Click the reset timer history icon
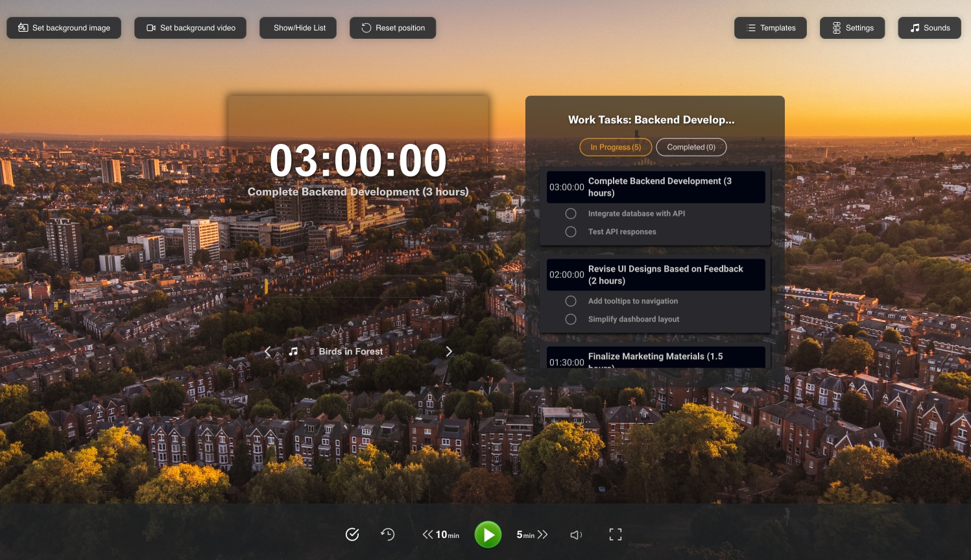 [387, 534]
